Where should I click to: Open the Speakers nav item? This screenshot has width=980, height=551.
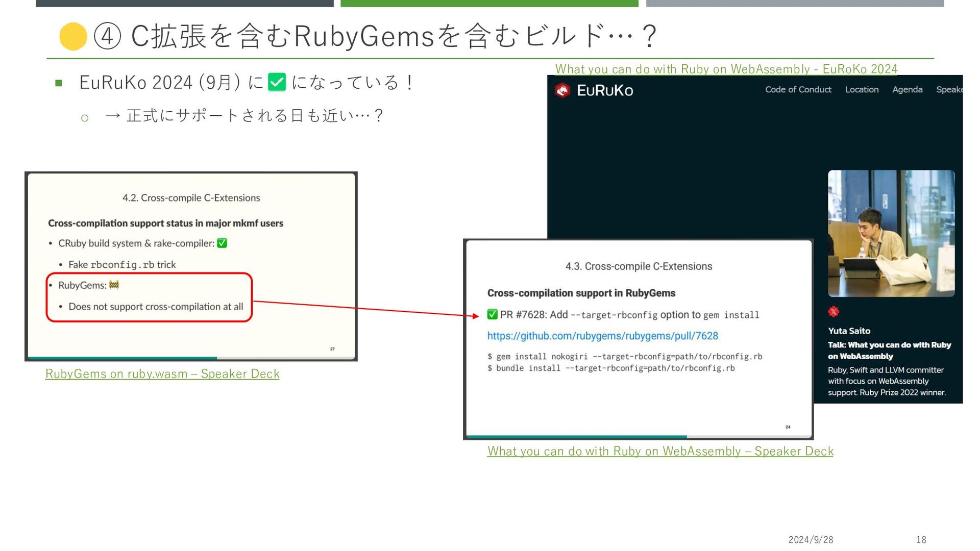[949, 90]
